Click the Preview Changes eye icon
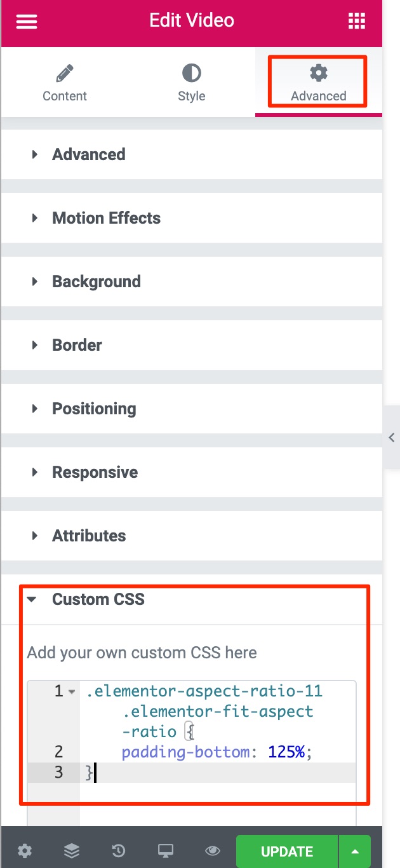The width and height of the screenshot is (400, 868). [x=213, y=851]
